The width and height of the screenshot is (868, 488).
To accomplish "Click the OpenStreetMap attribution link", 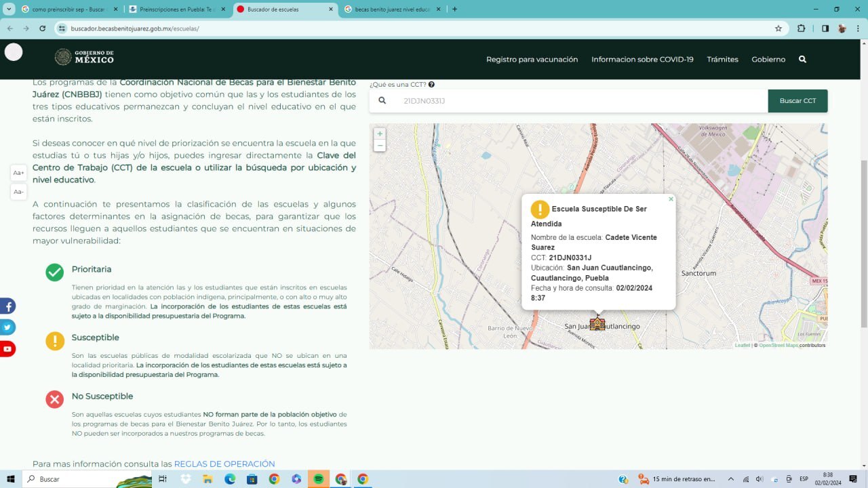I will (778, 346).
